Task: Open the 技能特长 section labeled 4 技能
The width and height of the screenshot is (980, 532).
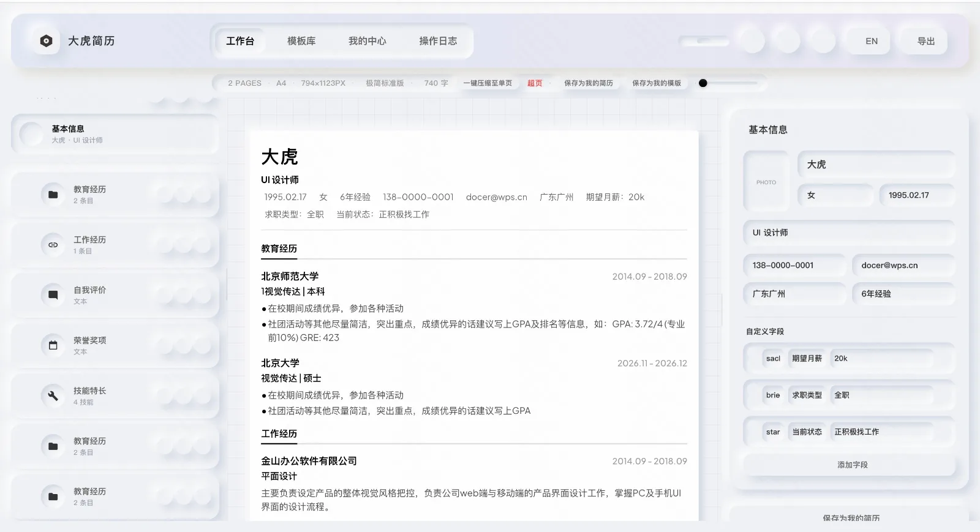Action: (115, 396)
